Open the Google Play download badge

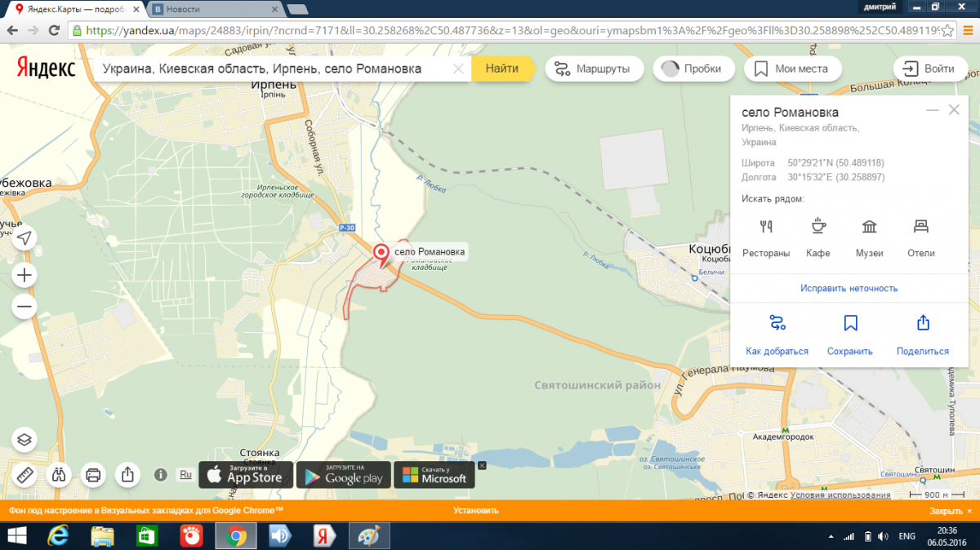(344, 475)
